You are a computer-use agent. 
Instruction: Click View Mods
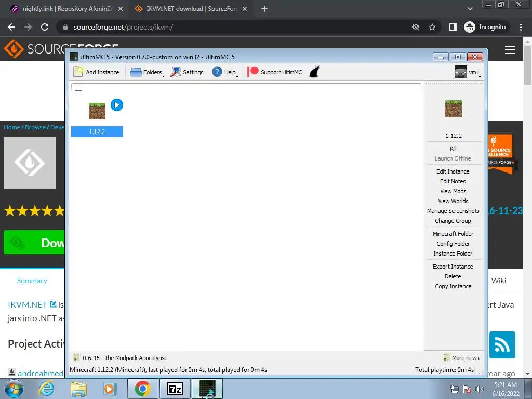tap(453, 191)
